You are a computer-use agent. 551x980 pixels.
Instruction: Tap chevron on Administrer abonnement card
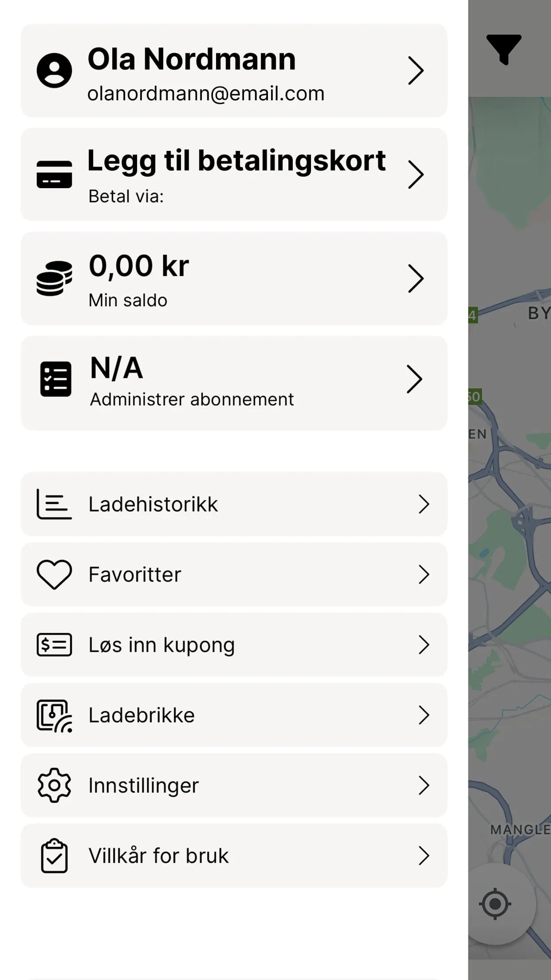coord(414,379)
